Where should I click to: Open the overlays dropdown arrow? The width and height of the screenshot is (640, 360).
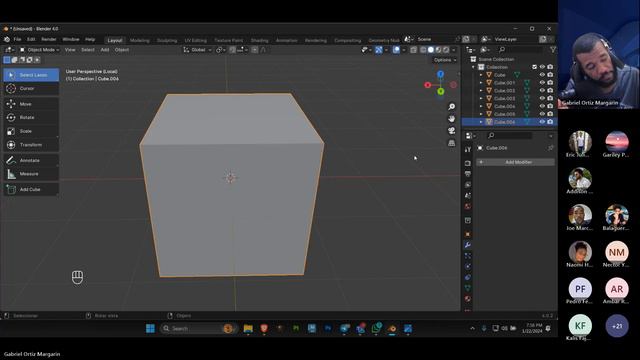(403, 50)
